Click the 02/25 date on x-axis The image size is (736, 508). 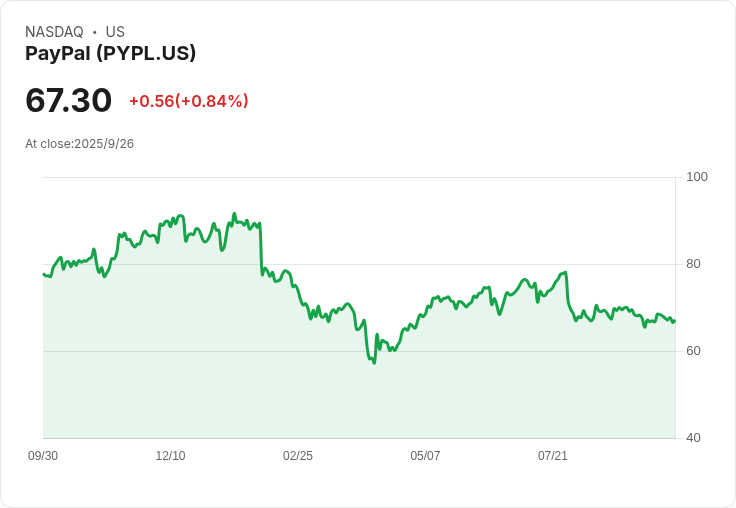tap(298, 455)
